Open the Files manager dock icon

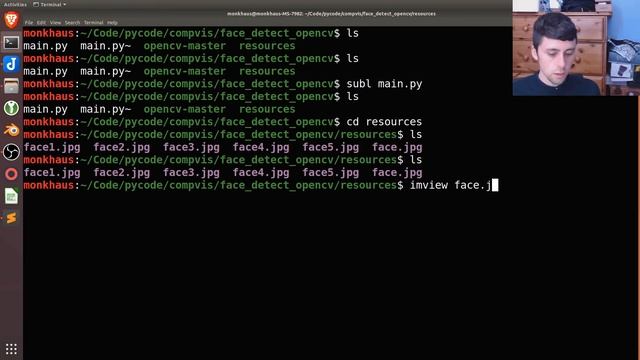pos(11,86)
